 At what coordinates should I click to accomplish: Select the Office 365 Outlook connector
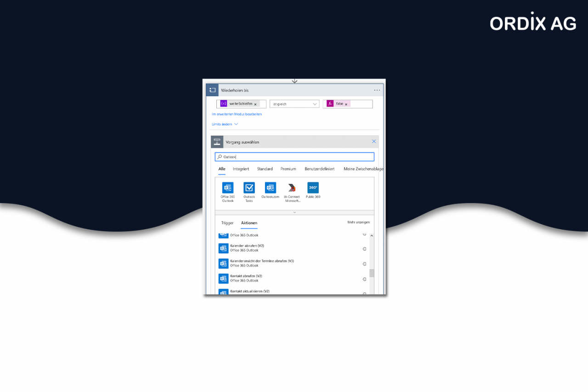pyautogui.click(x=228, y=192)
